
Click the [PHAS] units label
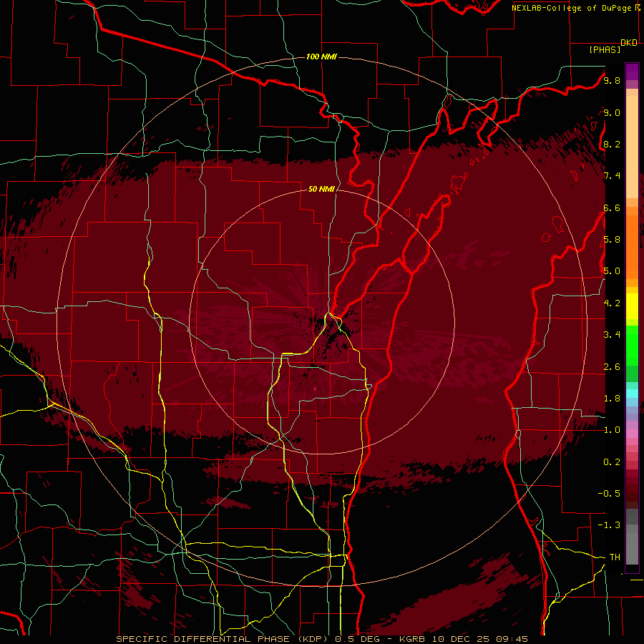tap(605, 49)
